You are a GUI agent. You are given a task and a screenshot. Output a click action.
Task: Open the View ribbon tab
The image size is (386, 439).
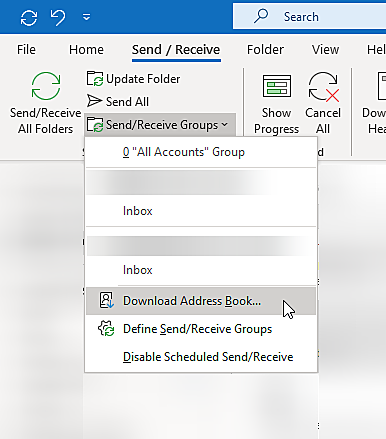[325, 50]
